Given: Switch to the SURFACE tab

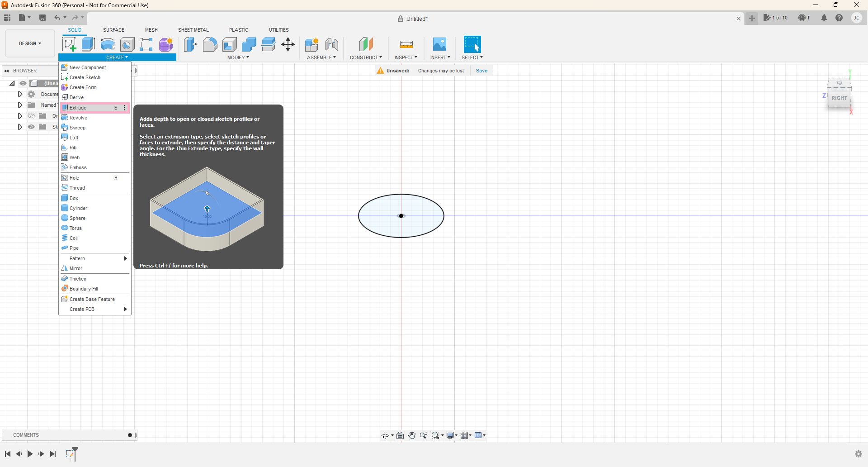Looking at the screenshot, I should tap(113, 30).
